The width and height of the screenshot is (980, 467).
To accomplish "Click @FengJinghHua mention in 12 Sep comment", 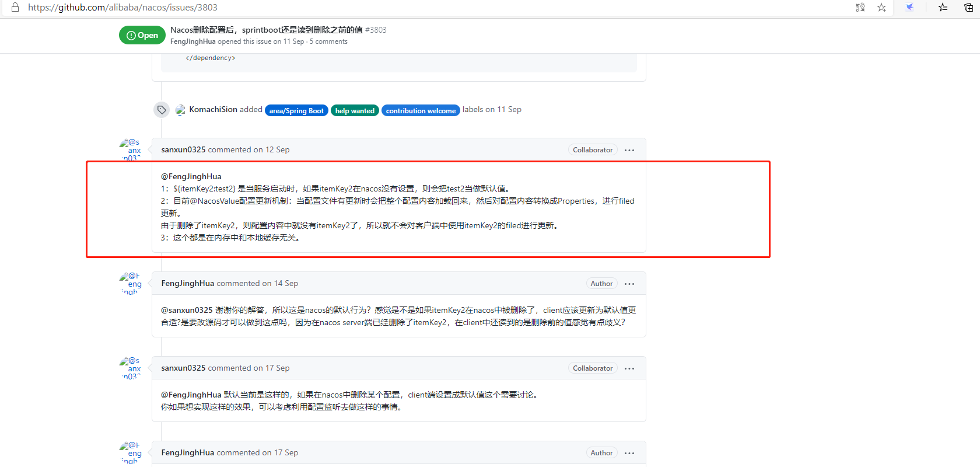I will (x=191, y=176).
